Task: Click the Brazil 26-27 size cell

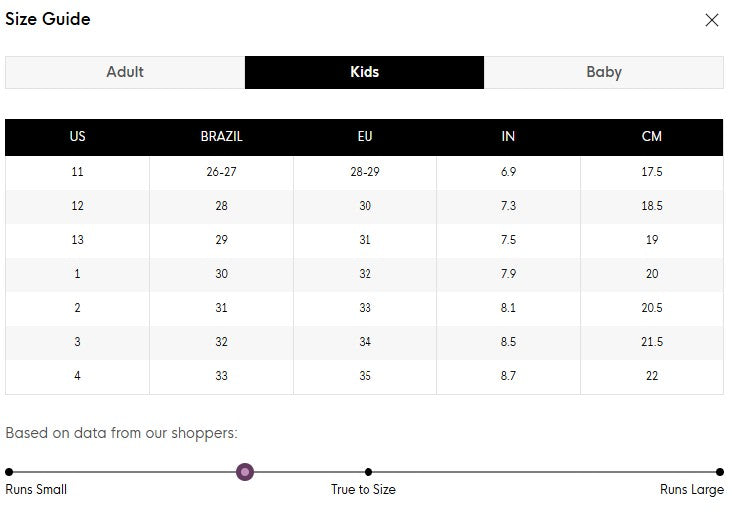Action: (x=221, y=172)
